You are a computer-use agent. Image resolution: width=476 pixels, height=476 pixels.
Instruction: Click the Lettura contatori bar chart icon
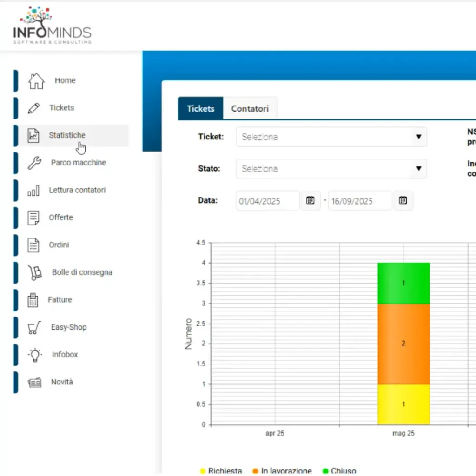(33, 191)
